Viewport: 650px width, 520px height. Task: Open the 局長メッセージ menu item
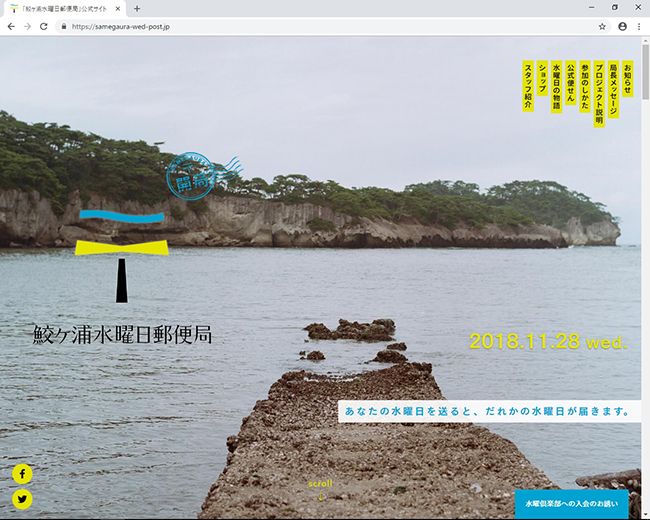click(613, 89)
